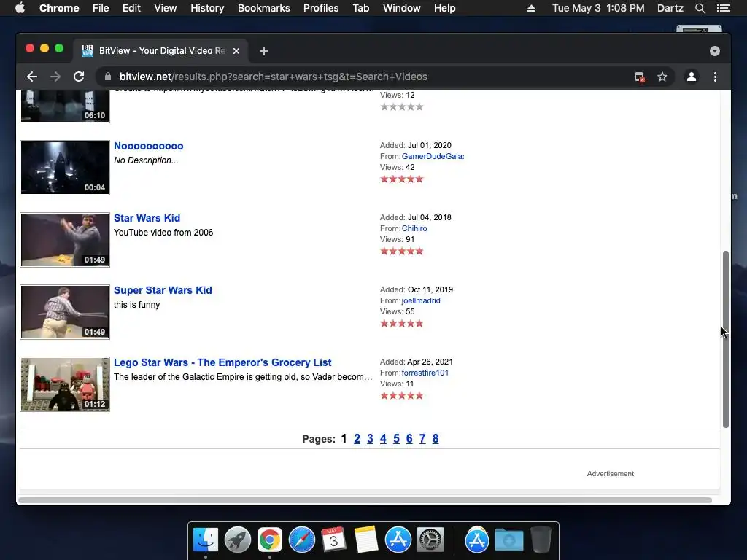Click the Super Star Wars Kid thumbnail

65,312
